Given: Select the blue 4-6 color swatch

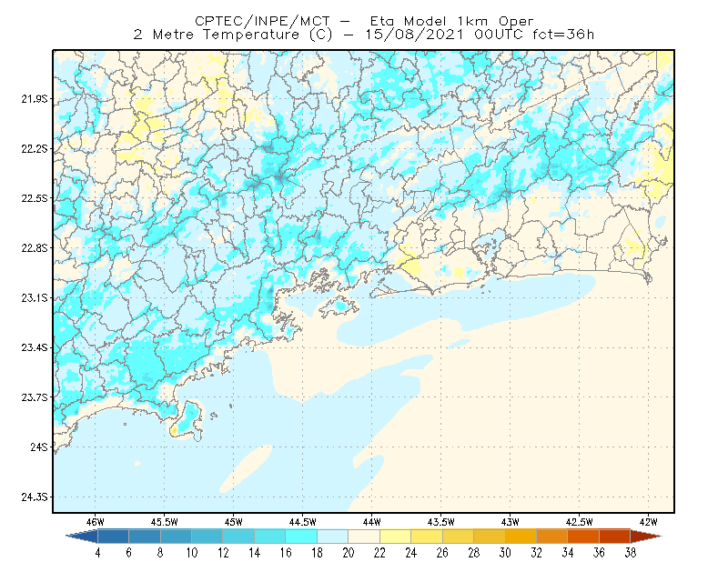Looking at the screenshot, I should 113,537.
